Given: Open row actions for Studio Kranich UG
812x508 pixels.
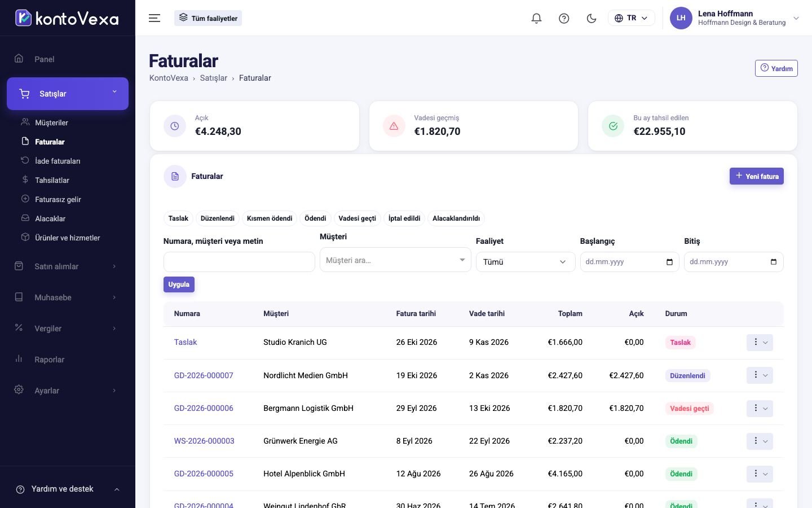Looking at the screenshot, I should tap(760, 343).
